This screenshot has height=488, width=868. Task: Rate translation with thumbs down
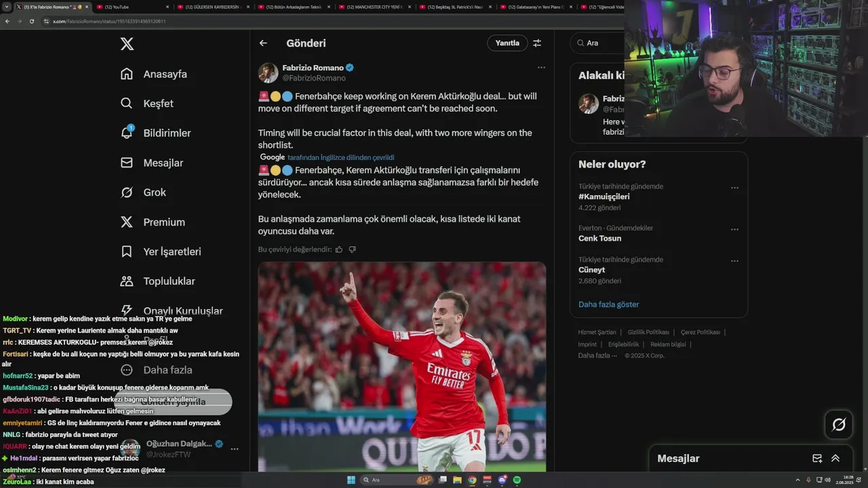[x=352, y=249]
